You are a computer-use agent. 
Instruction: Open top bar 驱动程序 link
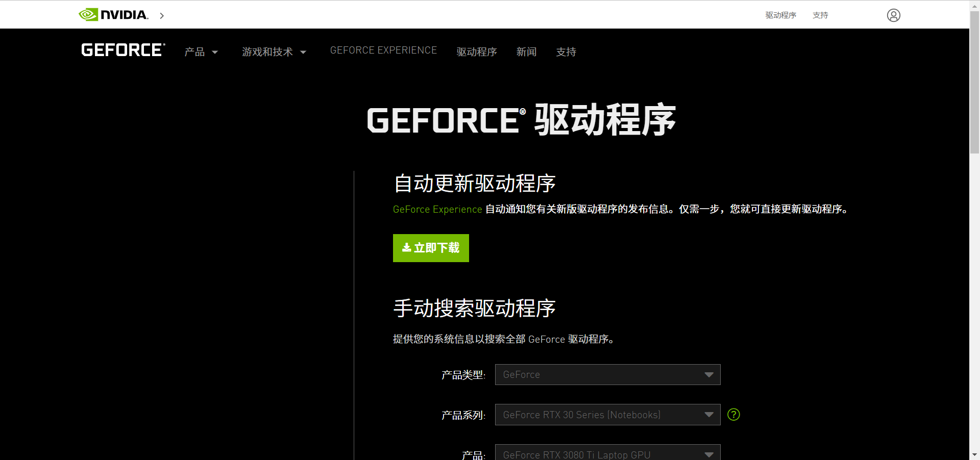point(780,15)
